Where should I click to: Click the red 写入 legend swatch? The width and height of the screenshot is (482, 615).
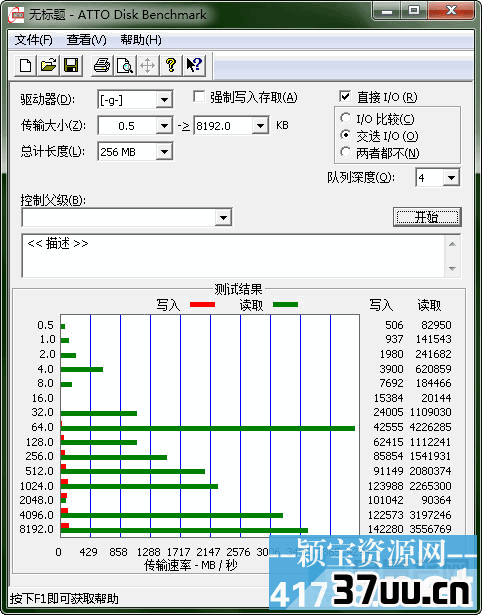(202, 304)
